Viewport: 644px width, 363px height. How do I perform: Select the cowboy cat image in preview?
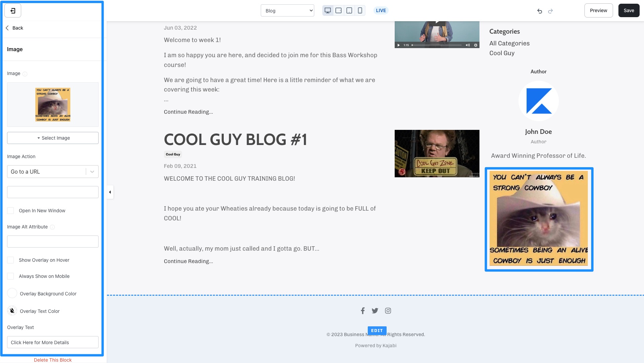[x=539, y=219]
